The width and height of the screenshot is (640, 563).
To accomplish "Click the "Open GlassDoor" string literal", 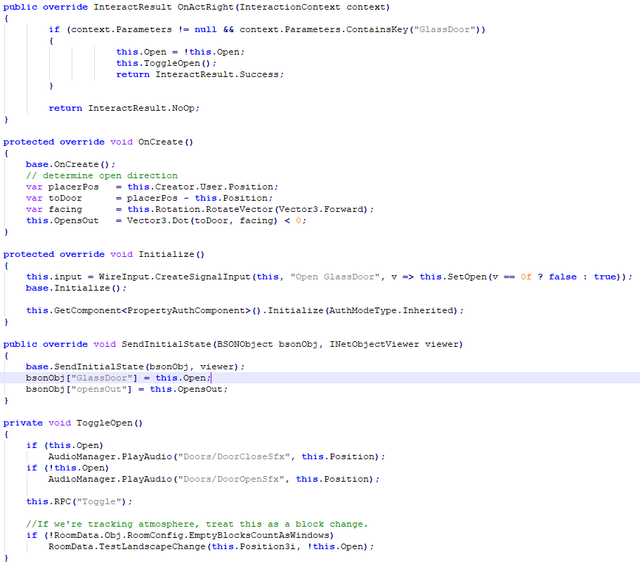I will point(335,277).
